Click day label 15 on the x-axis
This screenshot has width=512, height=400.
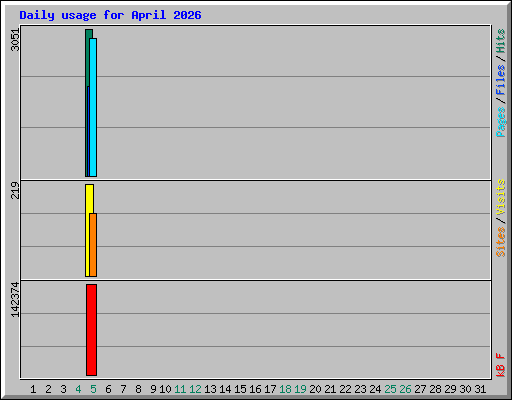point(240,389)
